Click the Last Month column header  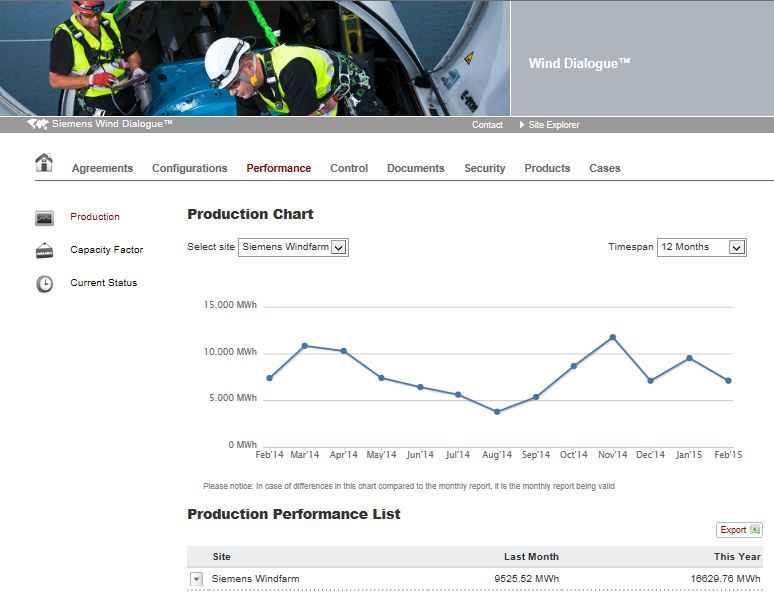[x=531, y=557]
